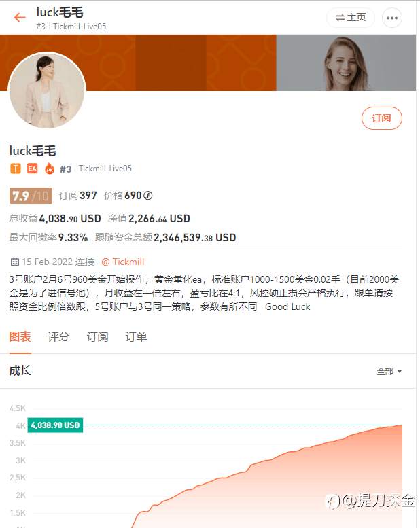
Task: Click the EA badge icon
Action: click(33, 169)
